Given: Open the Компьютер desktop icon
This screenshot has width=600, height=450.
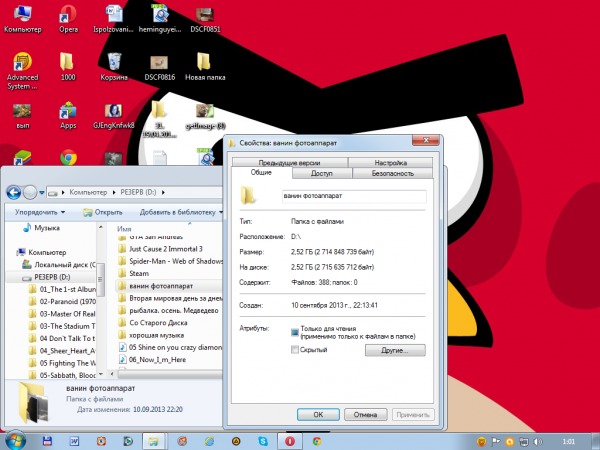Looking at the screenshot, I should pos(23,19).
